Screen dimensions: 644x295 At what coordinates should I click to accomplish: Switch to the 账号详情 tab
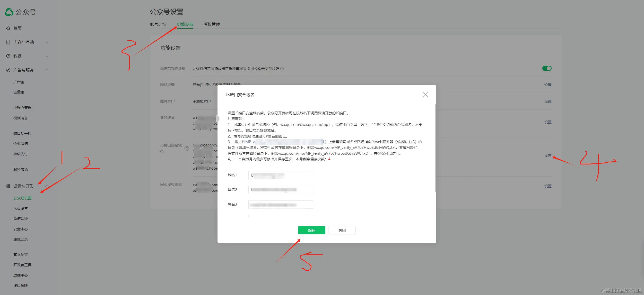(x=158, y=24)
